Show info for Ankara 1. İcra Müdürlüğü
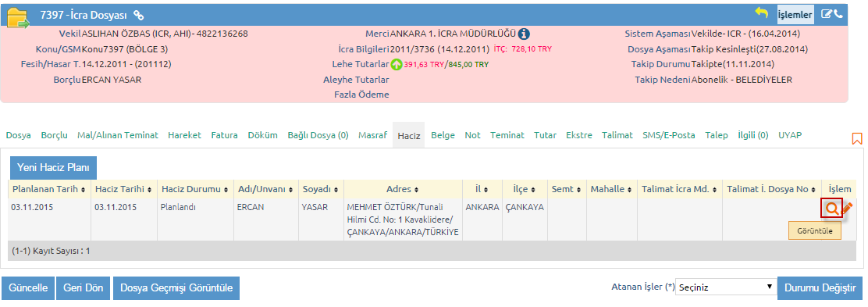 click(524, 34)
